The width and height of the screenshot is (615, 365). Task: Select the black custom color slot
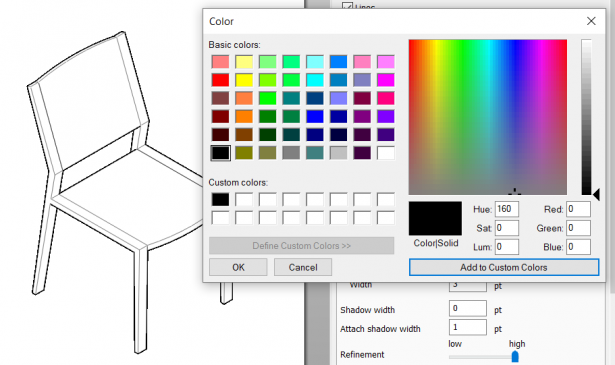coord(220,200)
